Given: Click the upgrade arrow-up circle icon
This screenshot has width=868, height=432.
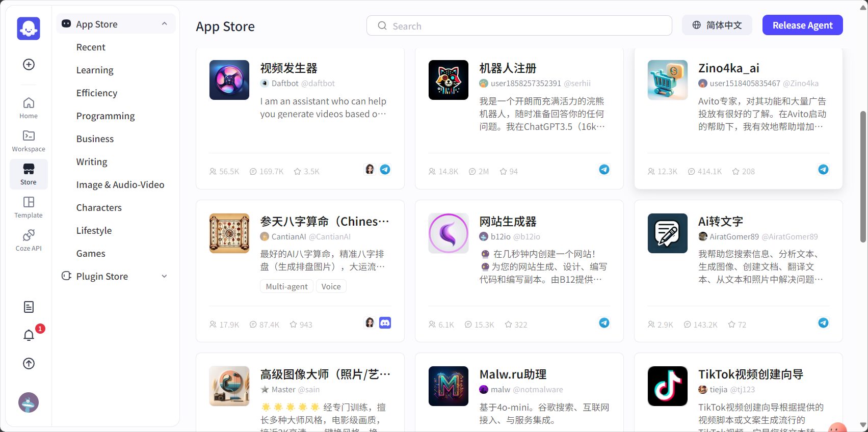Looking at the screenshot, I should tap(29, 363).
